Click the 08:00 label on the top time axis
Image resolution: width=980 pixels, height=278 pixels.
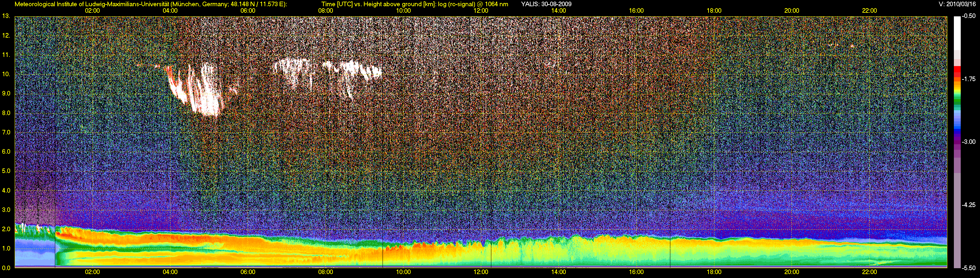pyautogui.click(x=326, y=11)
